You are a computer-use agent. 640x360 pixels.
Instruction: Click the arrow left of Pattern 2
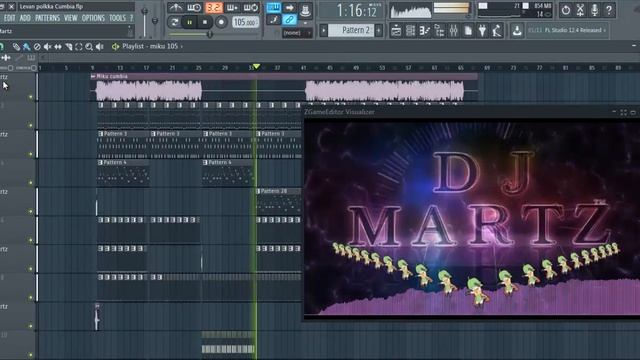click(324, 30)
